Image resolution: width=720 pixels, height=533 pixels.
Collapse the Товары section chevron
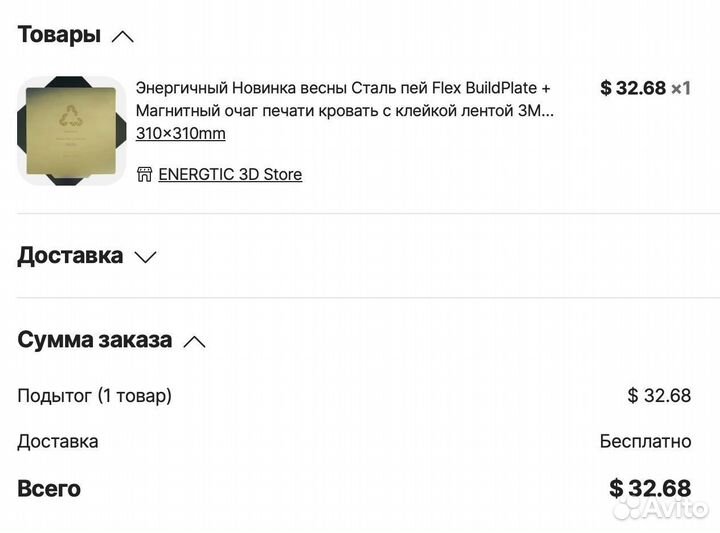coord(123,37)
